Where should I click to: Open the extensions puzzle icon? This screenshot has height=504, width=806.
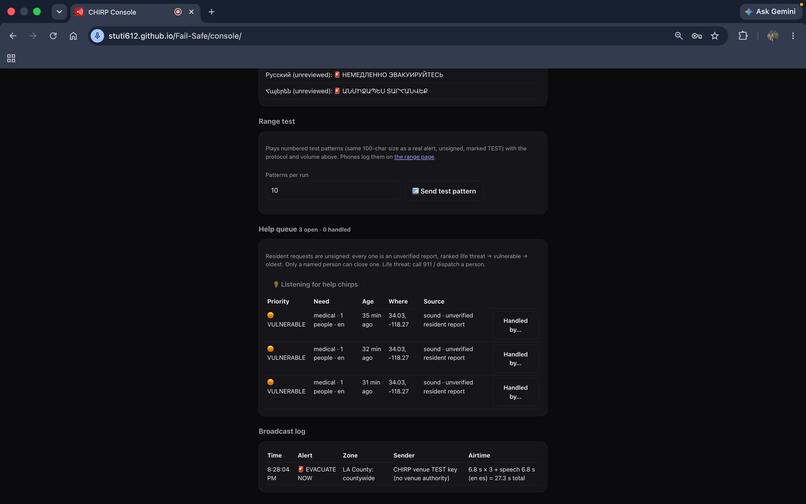pyautogui.click(x=743, y=36)
